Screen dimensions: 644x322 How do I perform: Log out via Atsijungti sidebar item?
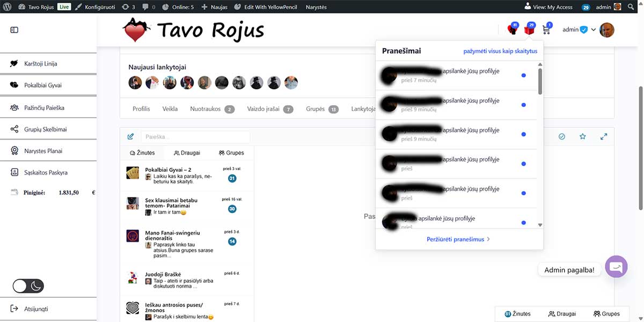36,309
